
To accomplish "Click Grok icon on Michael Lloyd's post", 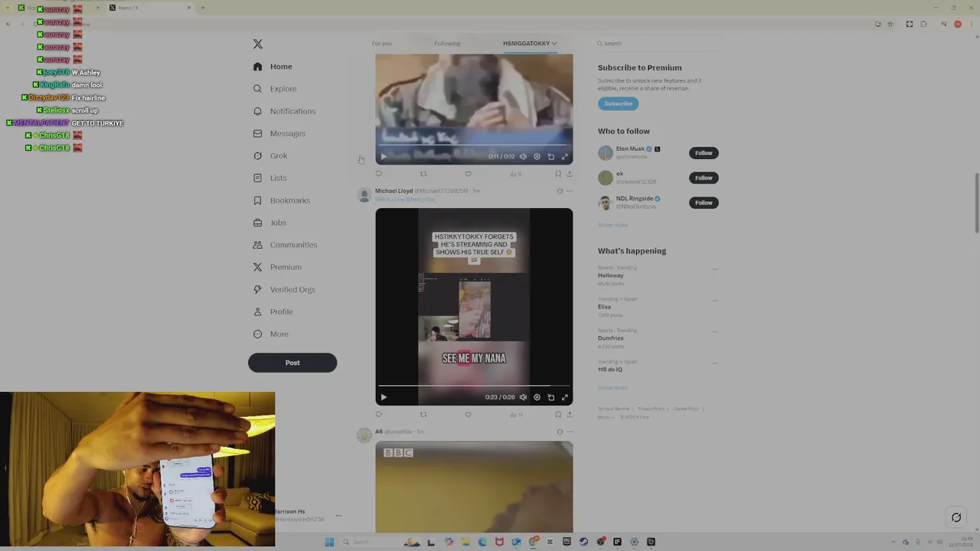I will (559, 191).
